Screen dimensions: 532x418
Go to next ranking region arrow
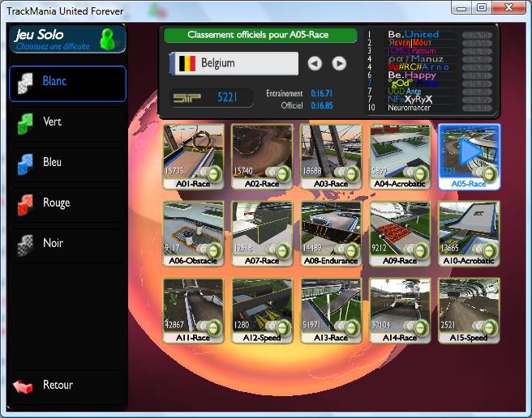339,63
